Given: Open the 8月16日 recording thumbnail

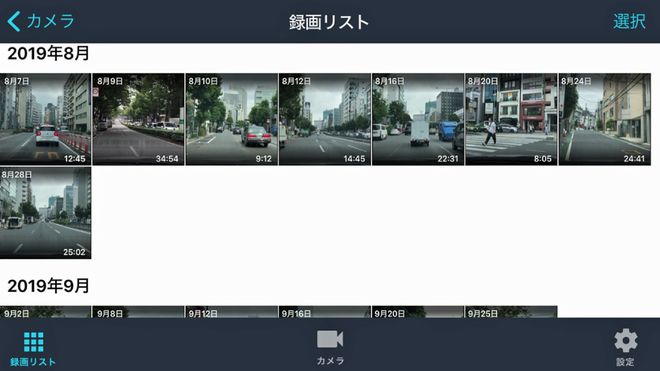Looking at the screenshot, I should pyautogui.click(x=418, y=119).
